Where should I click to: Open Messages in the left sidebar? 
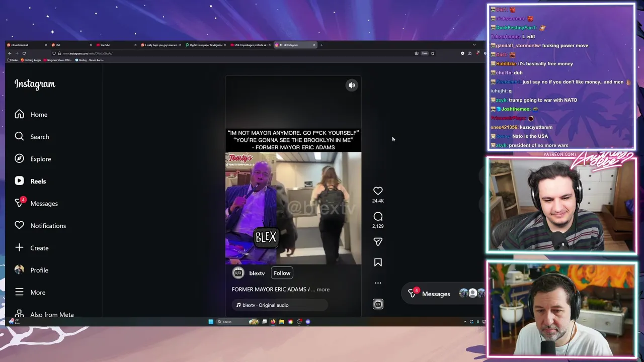tap(36, 203)
